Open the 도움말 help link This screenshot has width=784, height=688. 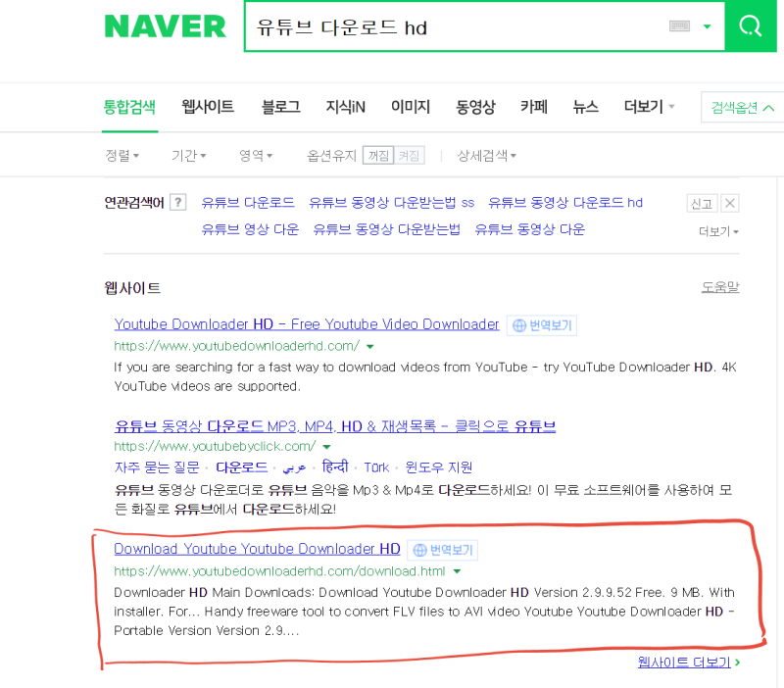tap(720, 287)
